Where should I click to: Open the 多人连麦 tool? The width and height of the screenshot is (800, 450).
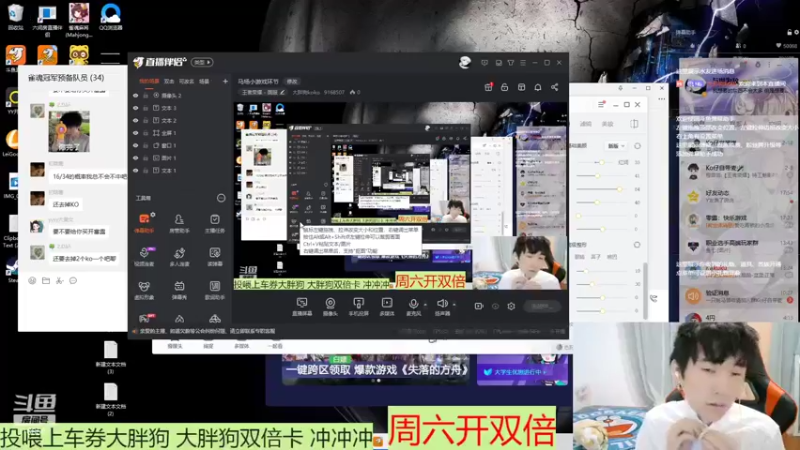[179, 257]
